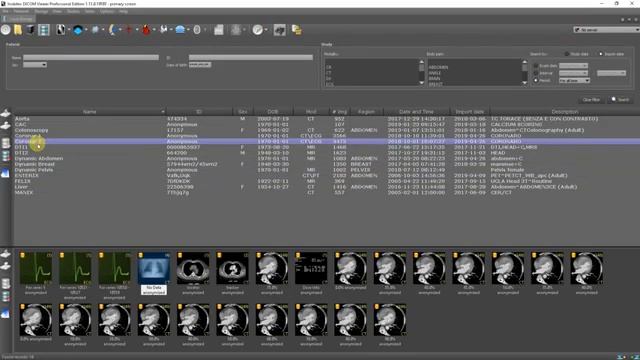Sort by the DOB column header

273,111
